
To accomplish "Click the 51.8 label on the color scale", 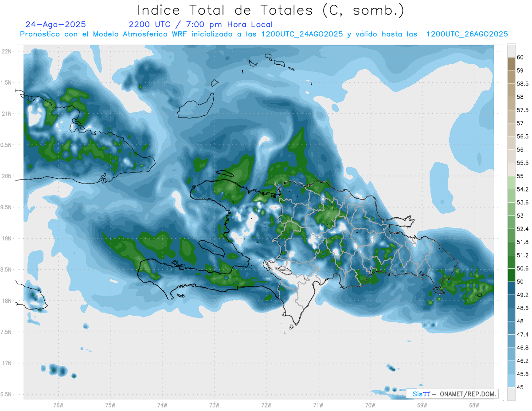I will pos(522,242).
